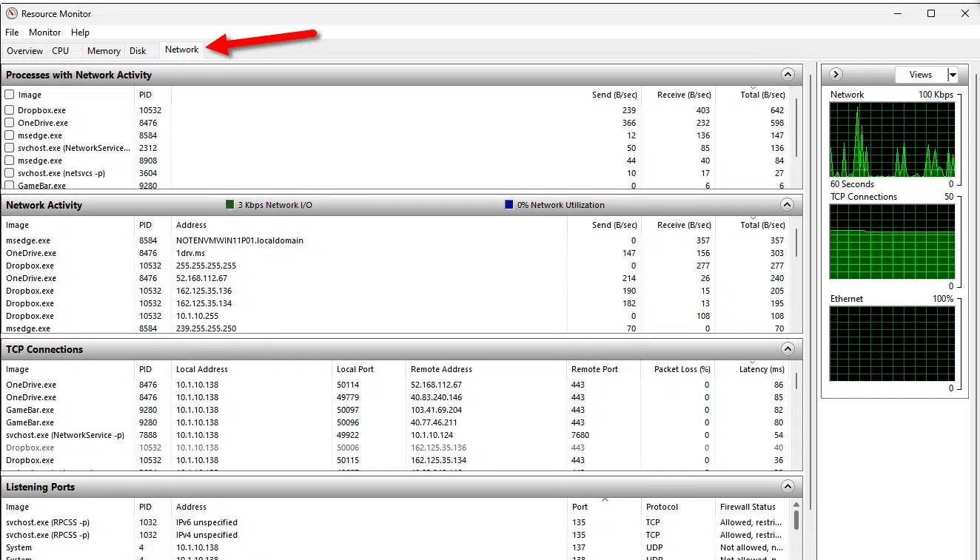Select the IPv6 unspecified listening port row
The width and height of the screenshot is (980, 560).
tap(397, 522)
